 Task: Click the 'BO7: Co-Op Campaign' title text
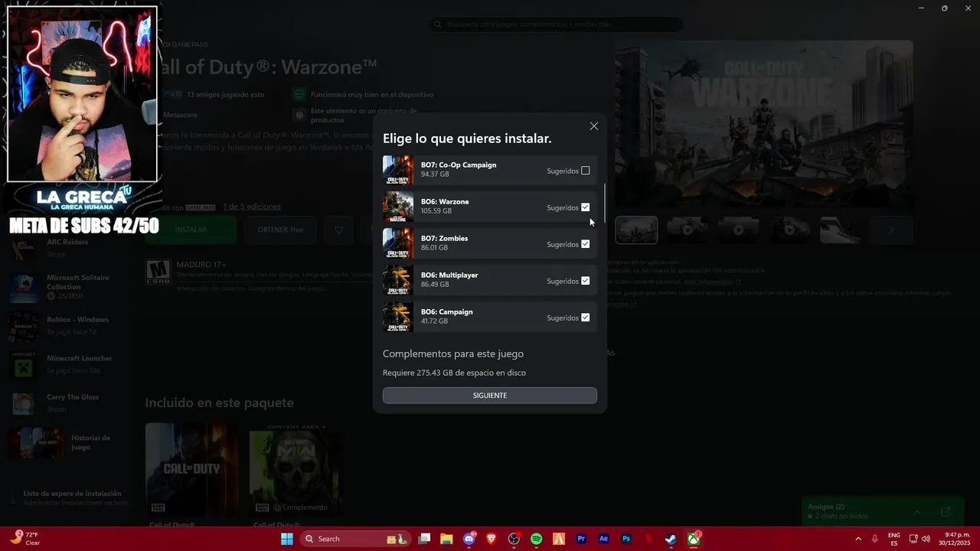(x=459, y=165)
